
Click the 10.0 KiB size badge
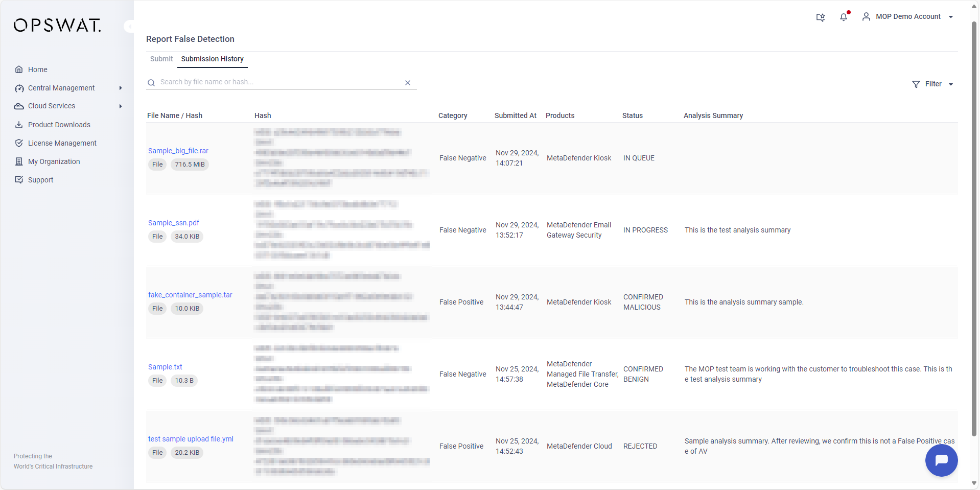(x=187, y=309)
